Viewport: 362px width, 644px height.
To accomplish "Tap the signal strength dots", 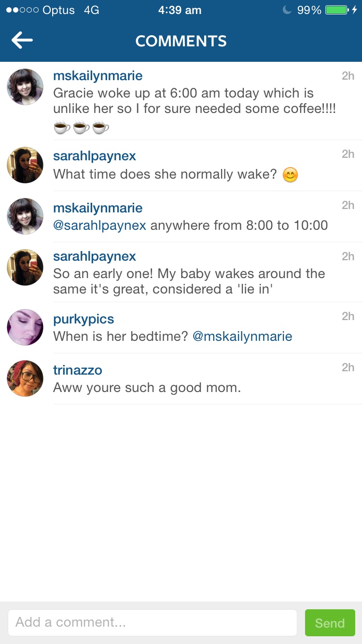I will point(22,10).
